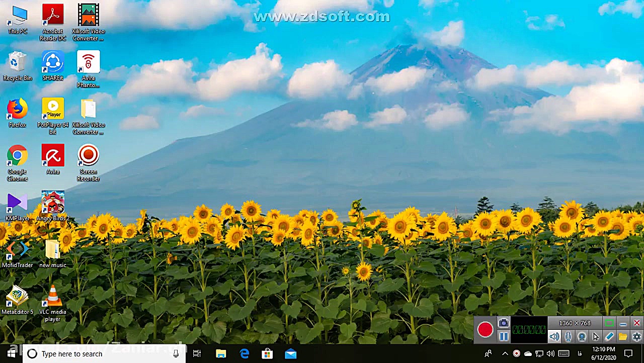The image size is (644, 363).
Task: Select the PotPlayer 64 bit shortcut
Action: [x=53, y=116]
